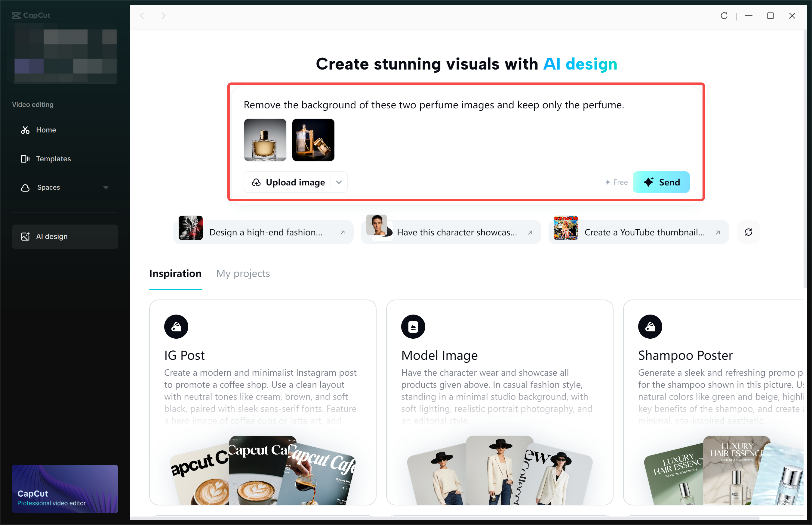Refresh the prompt suggestions with the circular arrows icon

pyautogui.click(x=748, y=232)
